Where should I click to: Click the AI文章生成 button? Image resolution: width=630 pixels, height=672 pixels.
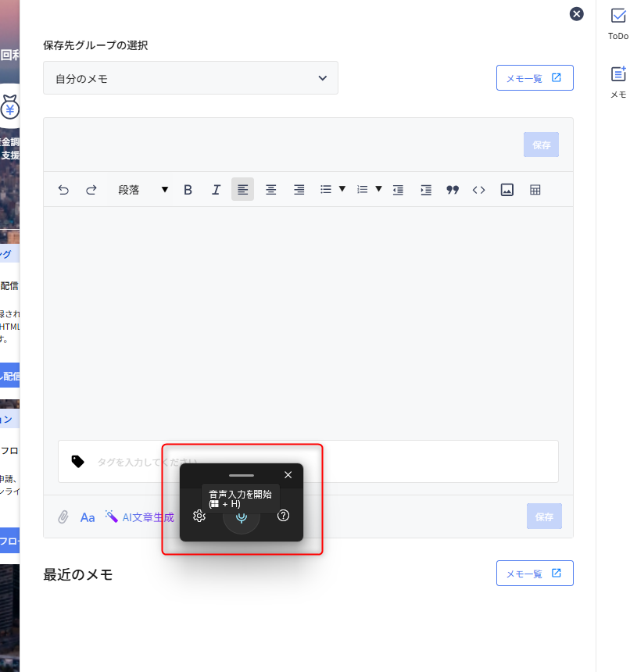[139, 517]
